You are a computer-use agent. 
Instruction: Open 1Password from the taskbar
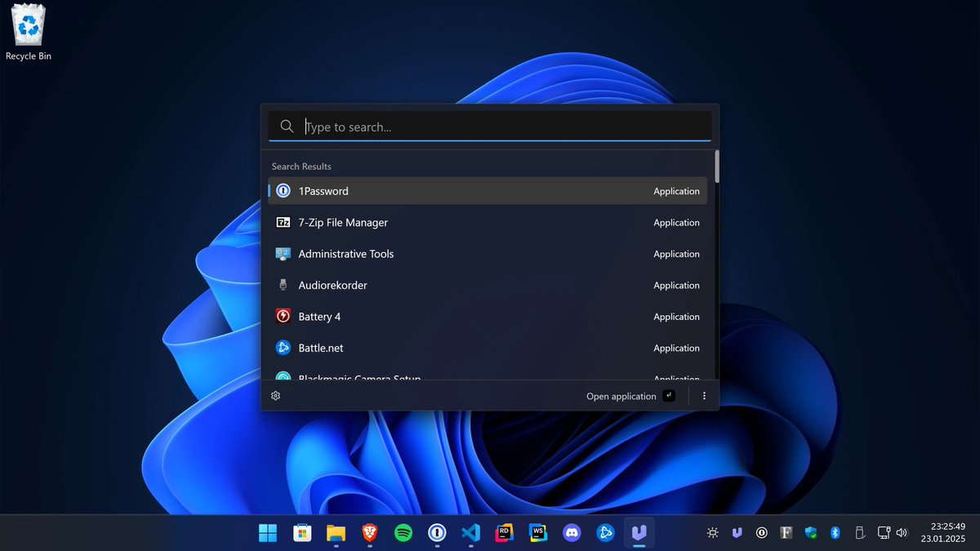437,533
